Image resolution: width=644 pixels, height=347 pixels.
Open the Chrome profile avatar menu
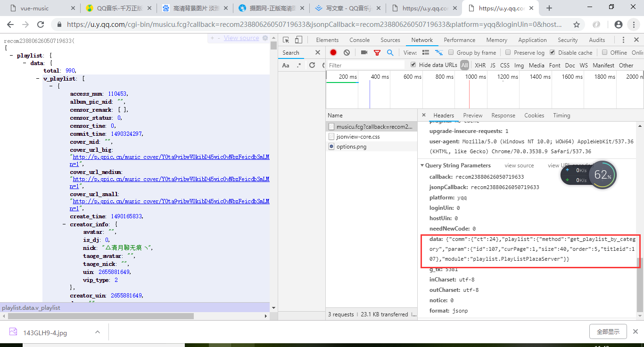pos(619,25)
